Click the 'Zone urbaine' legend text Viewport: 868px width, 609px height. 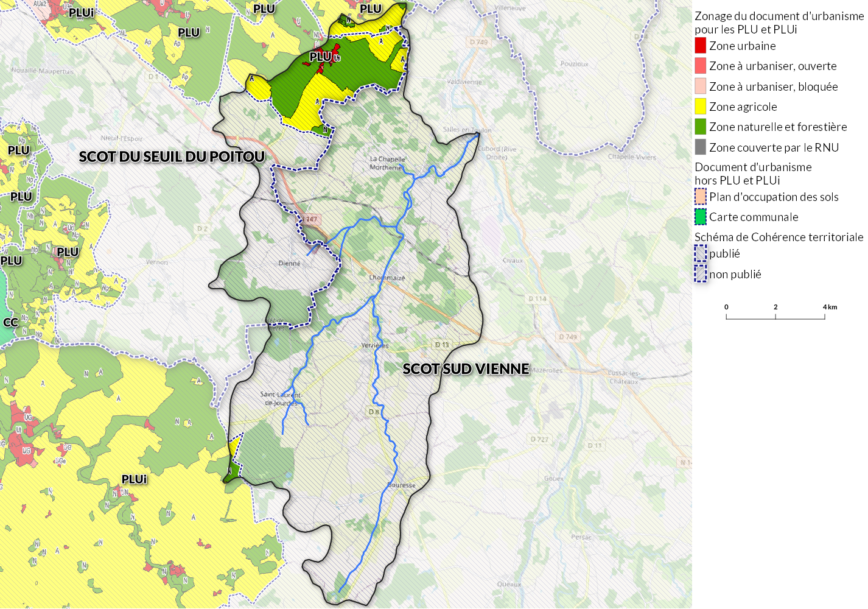coord(742,46)
